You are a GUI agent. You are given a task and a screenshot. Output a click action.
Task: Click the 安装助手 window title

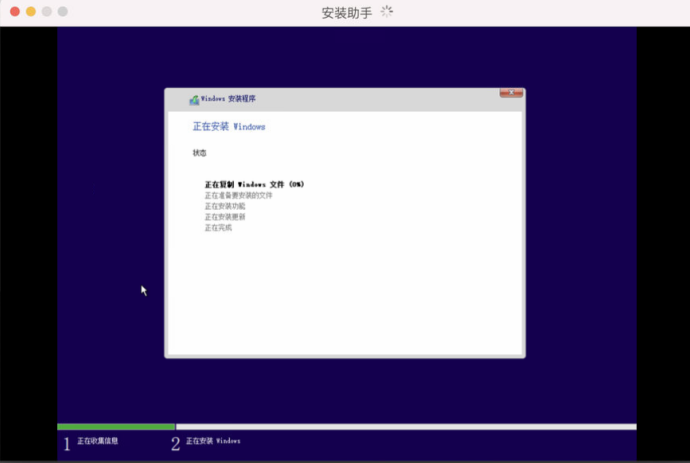pos(345,12)
